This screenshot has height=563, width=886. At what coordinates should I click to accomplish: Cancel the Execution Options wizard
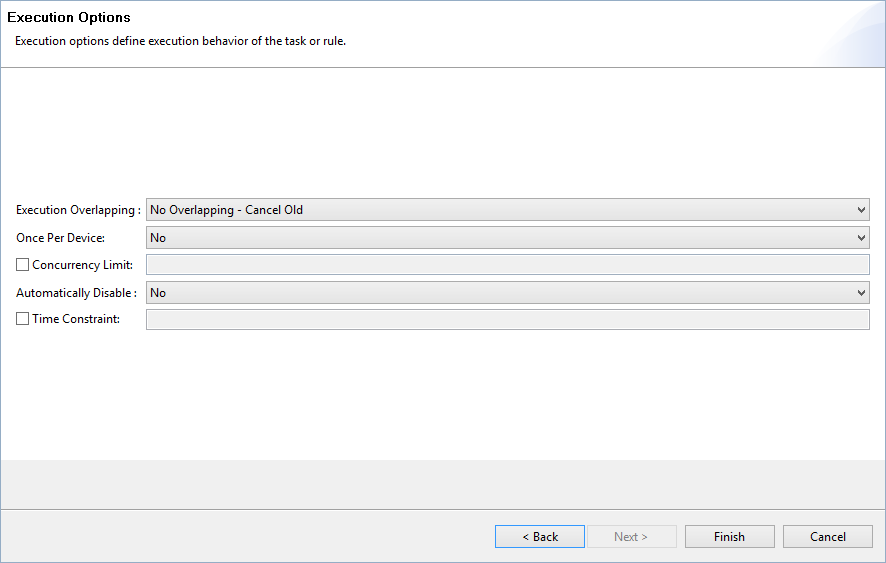pyautogui.click(x=828, y=536)
